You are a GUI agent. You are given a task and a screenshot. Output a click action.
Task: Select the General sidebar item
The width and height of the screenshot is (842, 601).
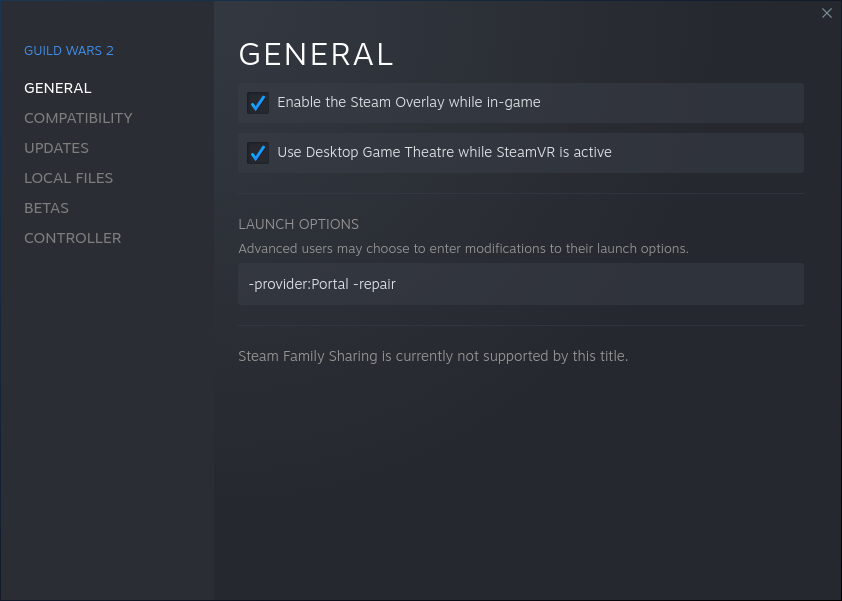coord(58,88)
